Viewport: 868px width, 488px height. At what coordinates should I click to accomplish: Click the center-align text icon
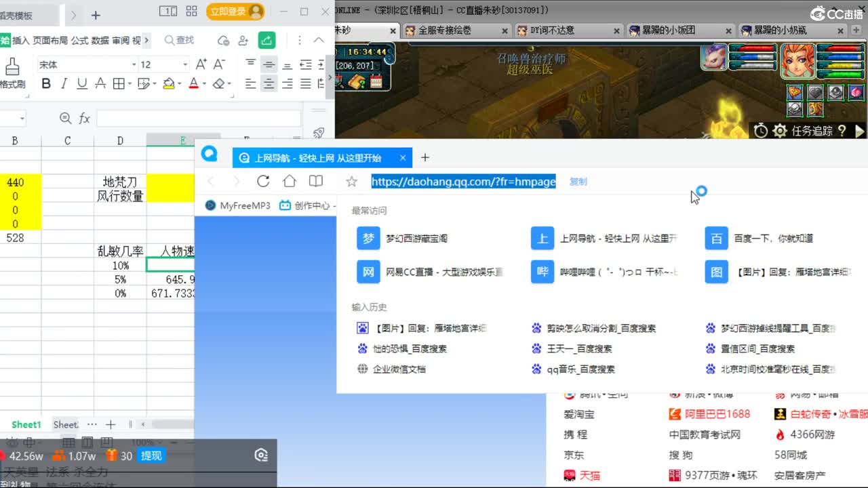pos(269,83)
